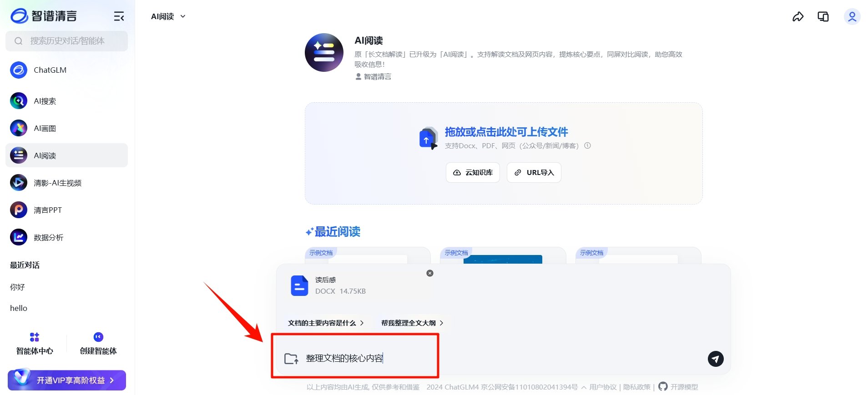Click the 清影 video play icon
The width and height of the screenshot is (868, 395).
[x=19, y=183]
